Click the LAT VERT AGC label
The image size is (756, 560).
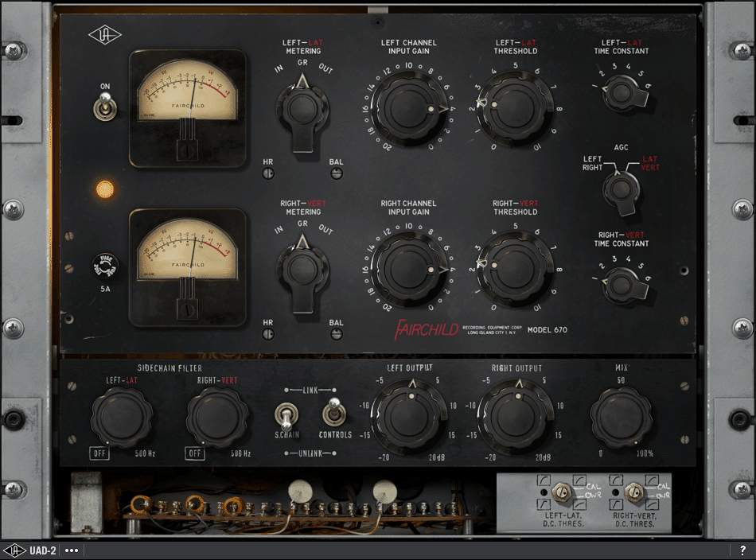650,163
